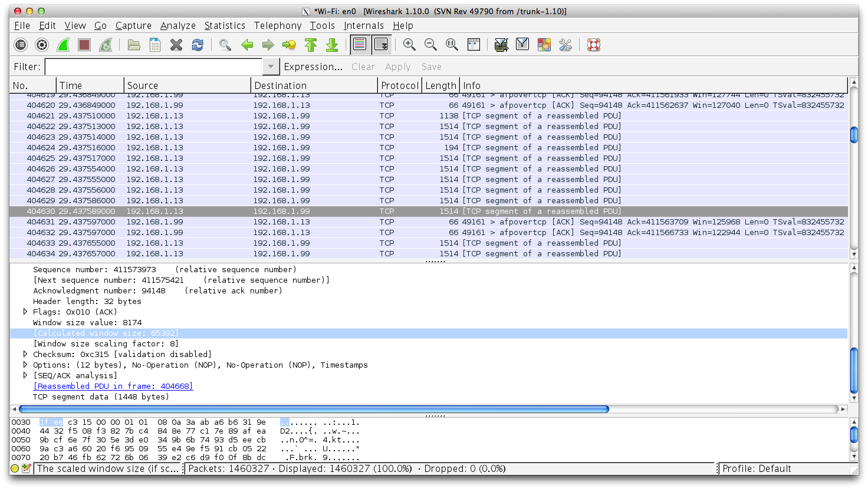
Task: Zoom out packet text icon
Action: click(430, 45)
